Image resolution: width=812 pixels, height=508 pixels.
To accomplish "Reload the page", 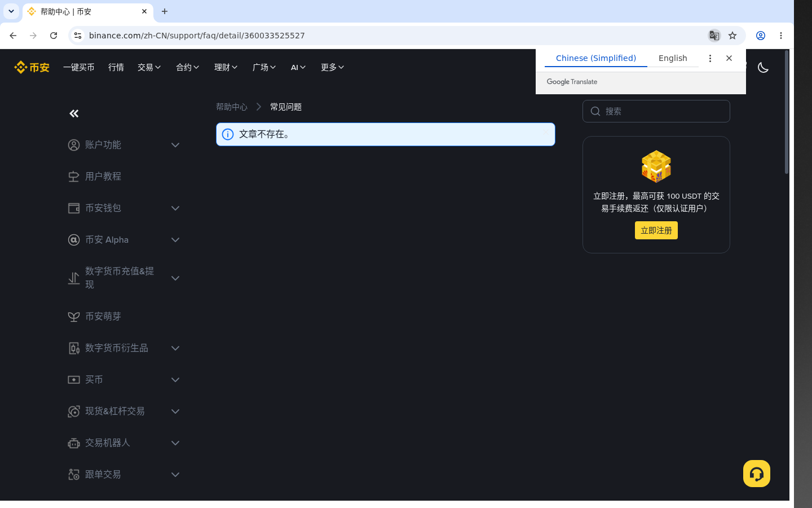I will (54, 36).
